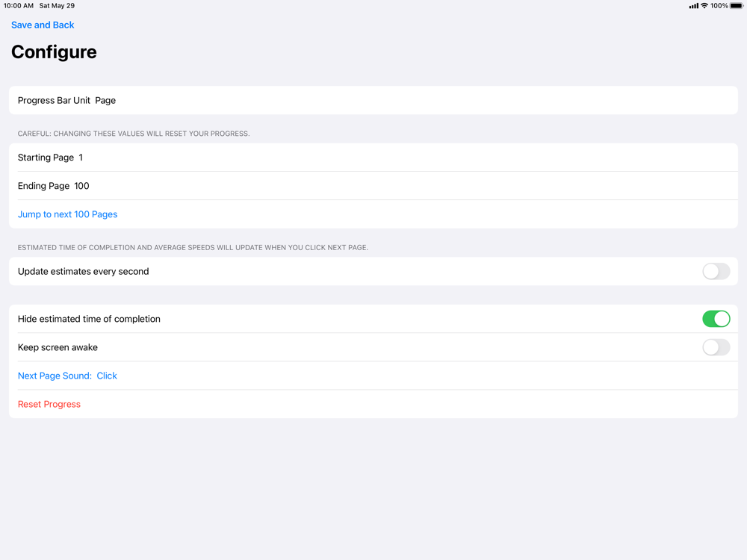Jump to next 100 Pages

tap(67, 214)
